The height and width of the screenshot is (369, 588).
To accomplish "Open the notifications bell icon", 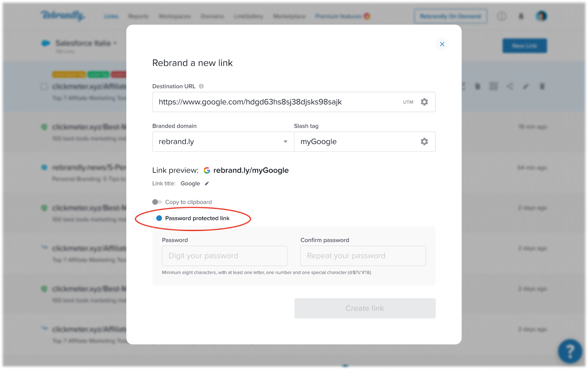I will tap(521, 16).
